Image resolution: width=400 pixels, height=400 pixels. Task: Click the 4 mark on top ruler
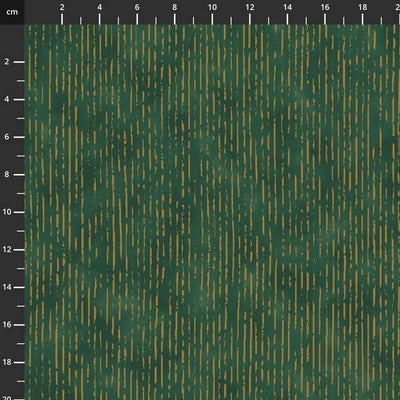pyautogui.click(x=99, y=7)
